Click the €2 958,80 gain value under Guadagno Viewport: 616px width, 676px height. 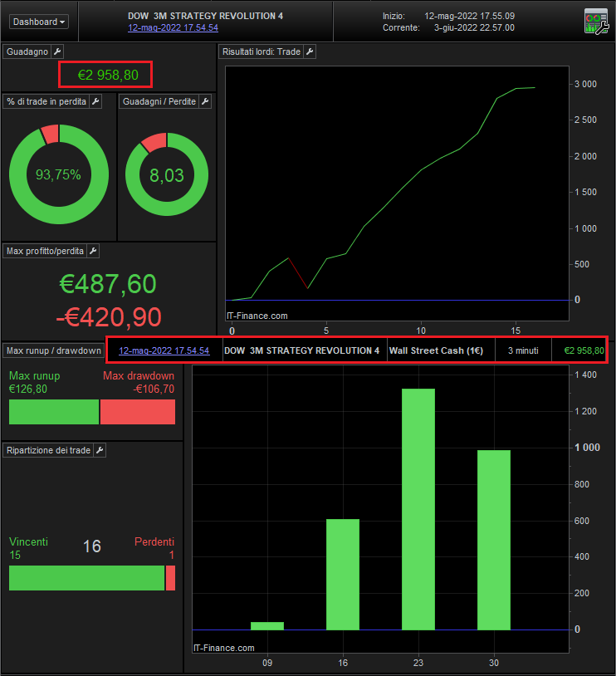point(108,75)
